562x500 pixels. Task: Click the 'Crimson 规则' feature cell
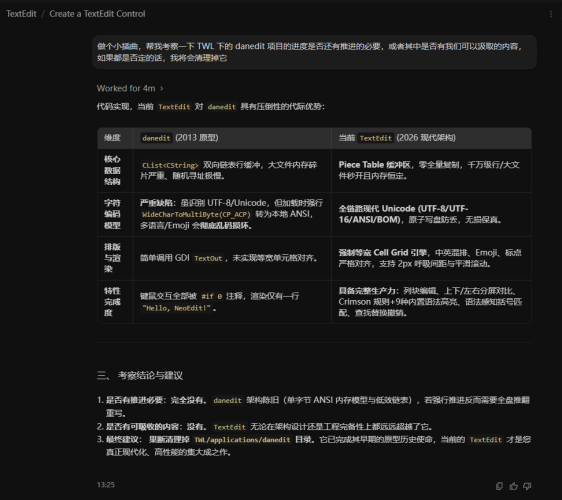pyautogui.click(x=432, y=302)
